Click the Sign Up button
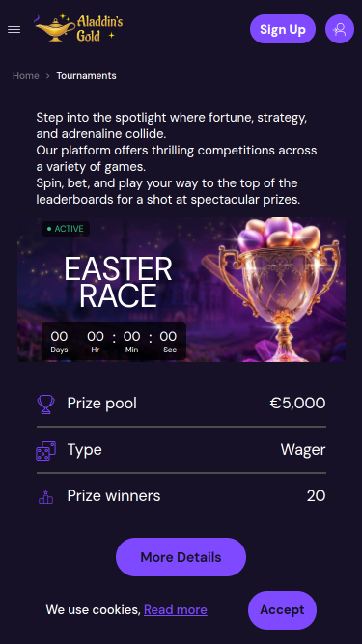The height and width of the screenshot is (644, 362). point(283,29)
